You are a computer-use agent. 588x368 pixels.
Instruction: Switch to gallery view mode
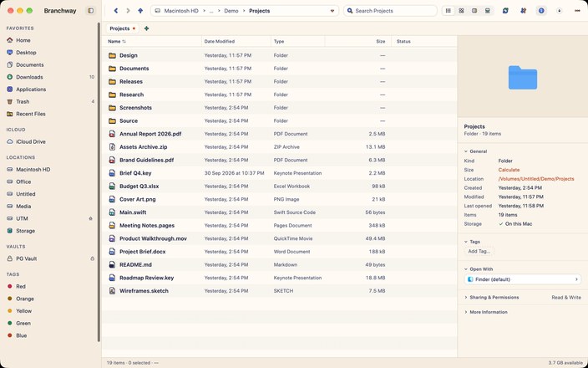pyautogui.click(x=488, y=11)
